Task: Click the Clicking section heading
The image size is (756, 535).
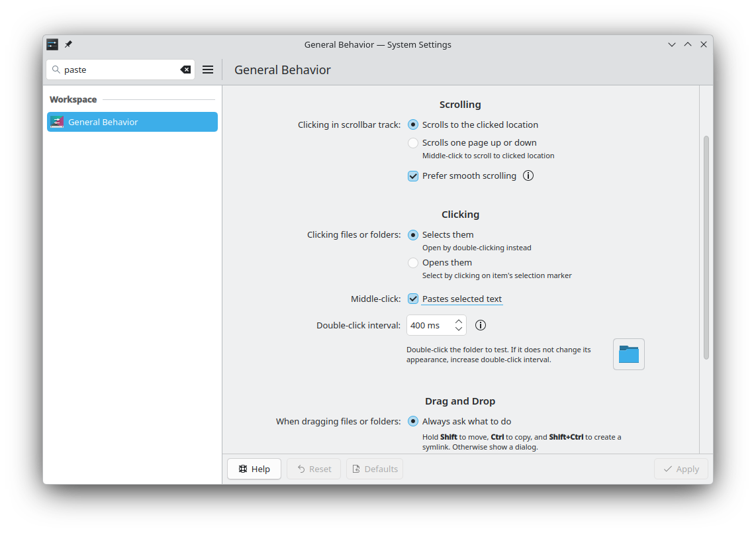Action: click(x=461, y=215)
